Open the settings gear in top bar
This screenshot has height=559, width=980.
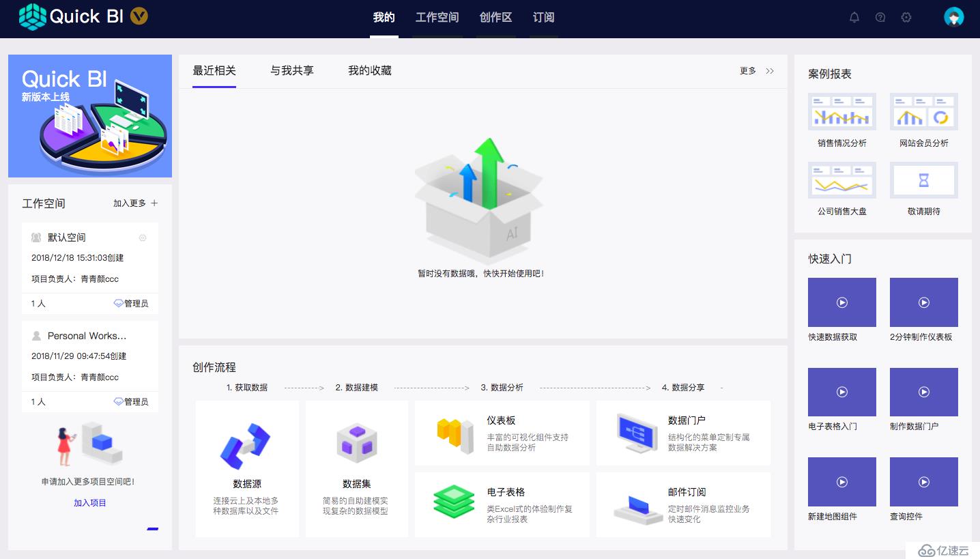pyautogui.click(x=906, y=18)
